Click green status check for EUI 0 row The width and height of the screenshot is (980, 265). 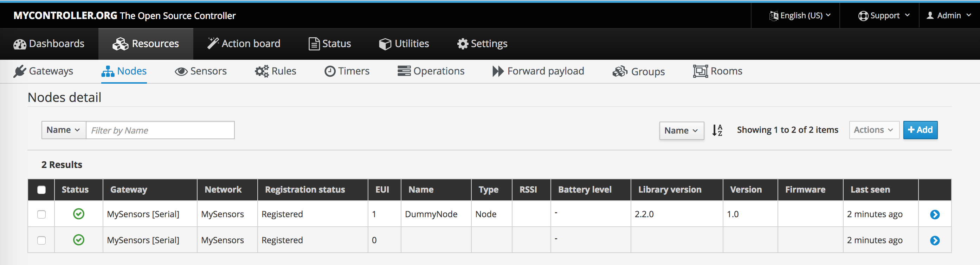pyautogui.click(x=79, y=240)
